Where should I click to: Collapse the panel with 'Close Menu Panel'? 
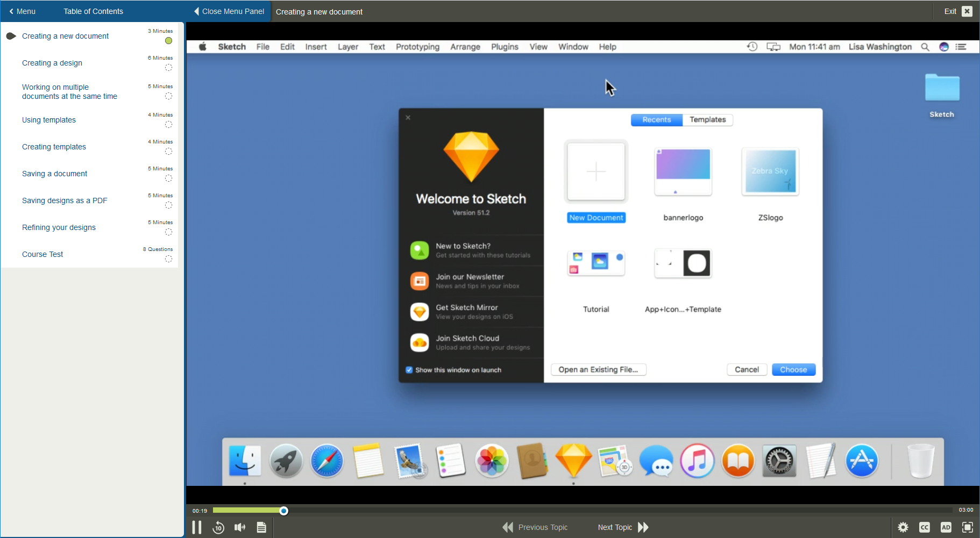pyautogui.click(x=227, y=11)
